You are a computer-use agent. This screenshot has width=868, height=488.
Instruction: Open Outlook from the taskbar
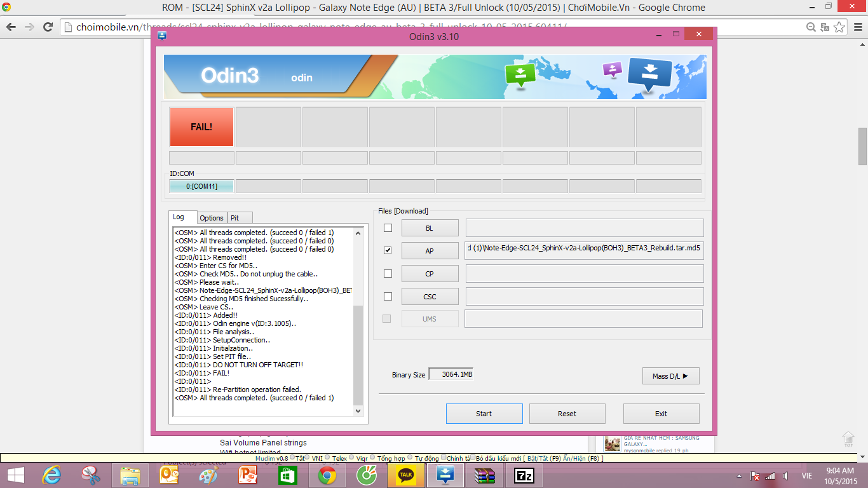click(x=169, y=475)
